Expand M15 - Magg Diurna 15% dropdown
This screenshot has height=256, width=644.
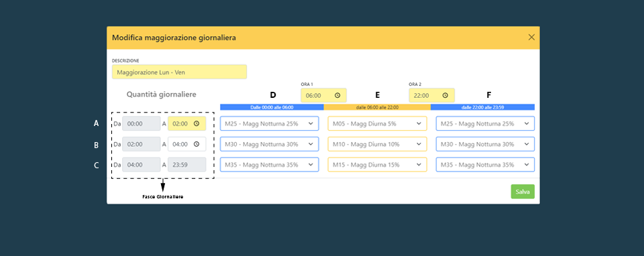[377, 164]
